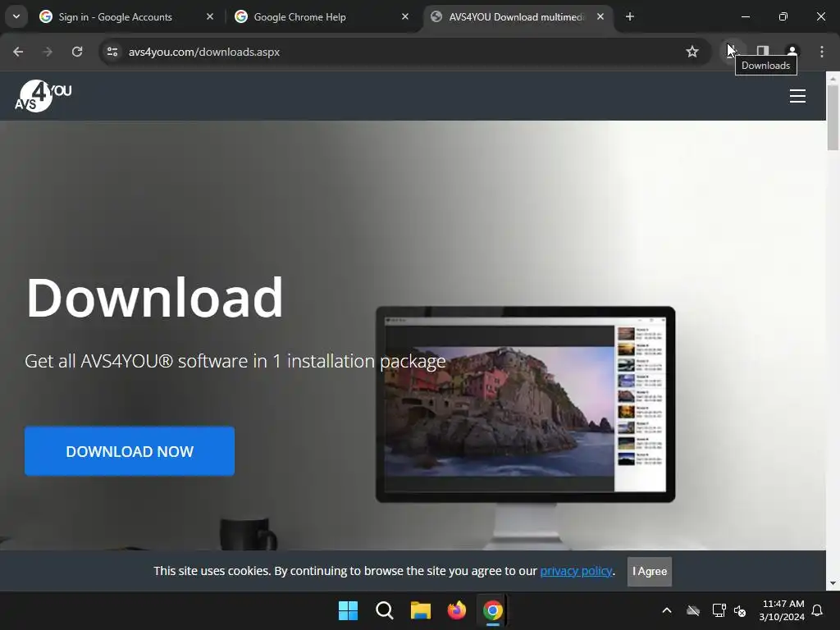Image resolution: width=840 pixels, height=630 pixels.
Task: Close the Google Chrome Help tab
Action: click(405, 16)
